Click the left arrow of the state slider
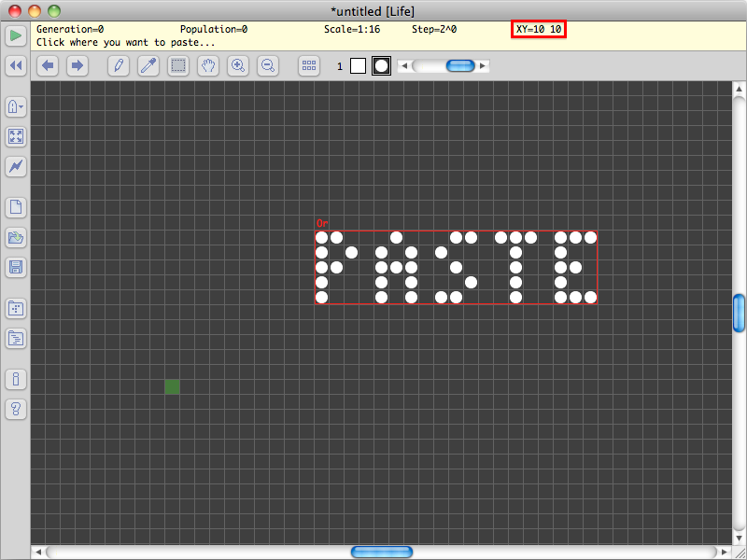The image size is (747, 560). [x=404, y=65]
